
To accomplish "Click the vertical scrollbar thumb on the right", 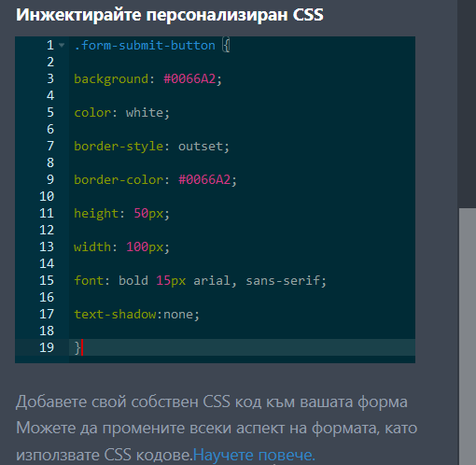I will pos(468,336).
